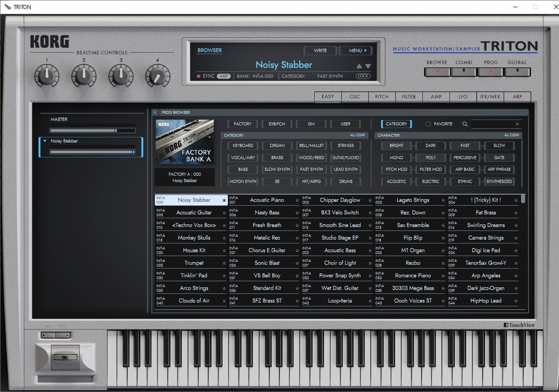Click the MASTER volume slider
The image size is (559, 392).
click(93, 130)
